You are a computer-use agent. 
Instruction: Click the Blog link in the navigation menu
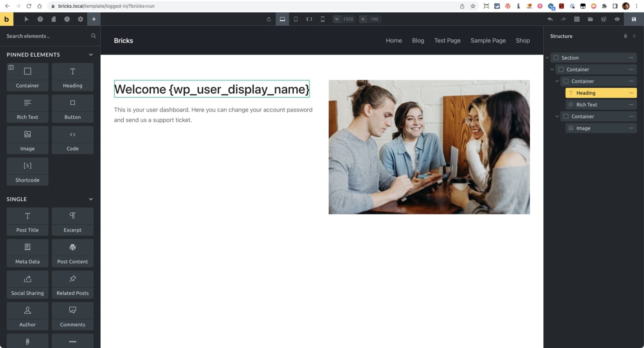[x=418, y=41]
